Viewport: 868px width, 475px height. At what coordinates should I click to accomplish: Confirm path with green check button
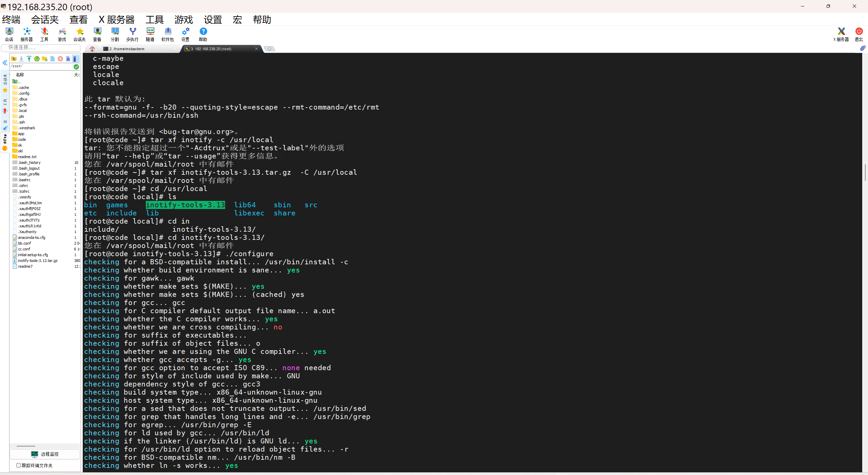click(x=76, y=66)
